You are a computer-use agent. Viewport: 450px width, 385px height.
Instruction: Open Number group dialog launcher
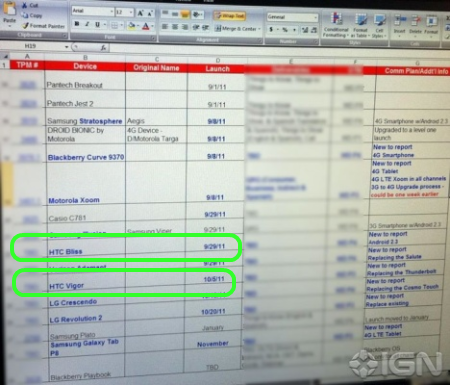tap(315, 42)
